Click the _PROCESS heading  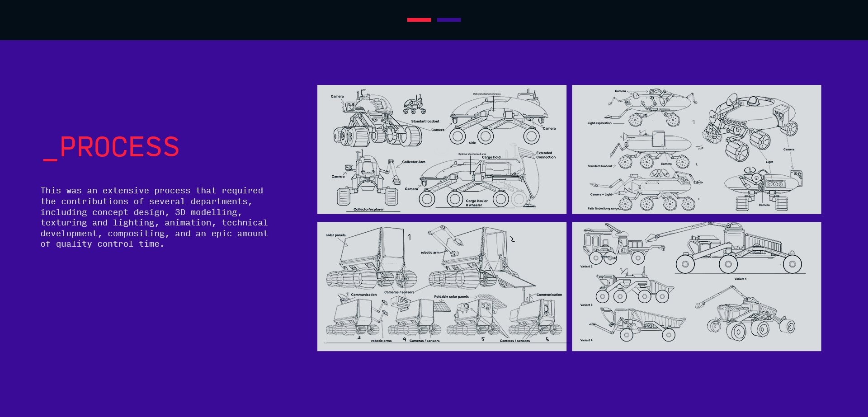[111, 147]
